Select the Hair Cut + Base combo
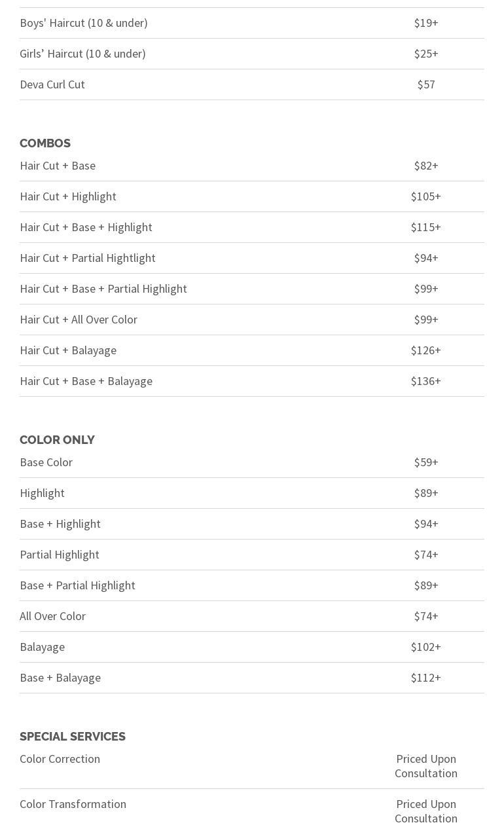 coord(58,166)
